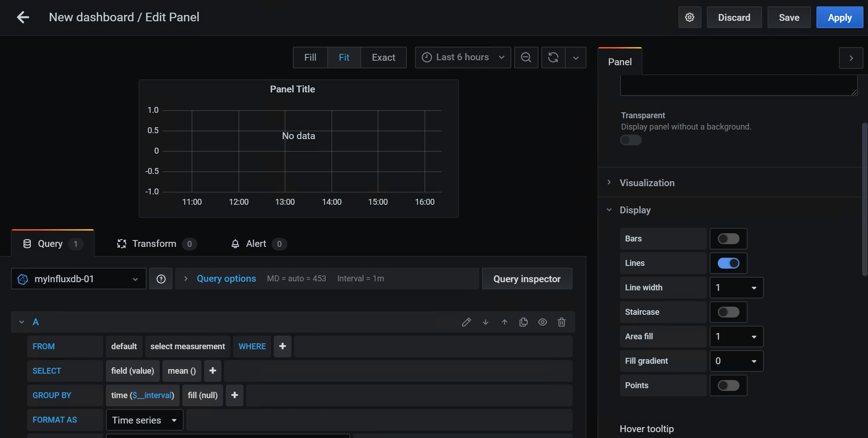Click the Apply button

(x=839, y=18)
